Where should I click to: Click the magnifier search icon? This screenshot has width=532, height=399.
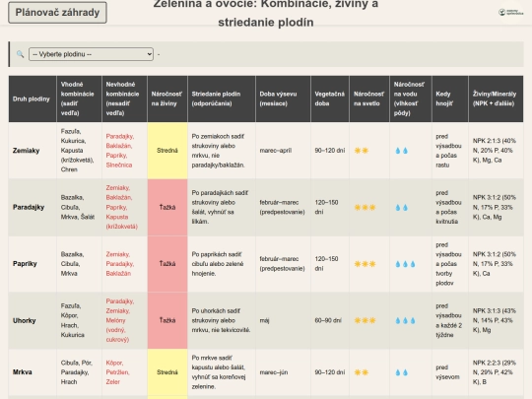[x=21, y=54]
